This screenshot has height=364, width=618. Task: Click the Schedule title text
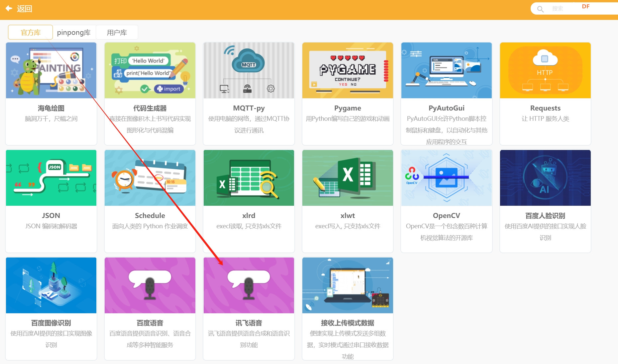150,216
